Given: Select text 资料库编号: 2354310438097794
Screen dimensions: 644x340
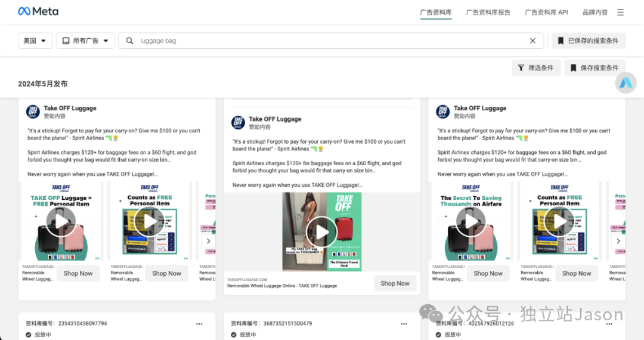Looking at the screenshot, I should (66, 323).
